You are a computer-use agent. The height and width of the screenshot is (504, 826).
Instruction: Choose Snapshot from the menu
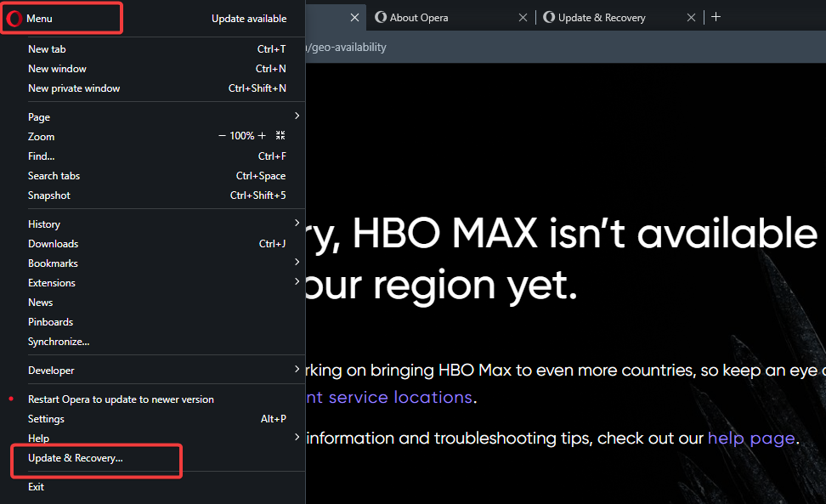click(157, 195)
